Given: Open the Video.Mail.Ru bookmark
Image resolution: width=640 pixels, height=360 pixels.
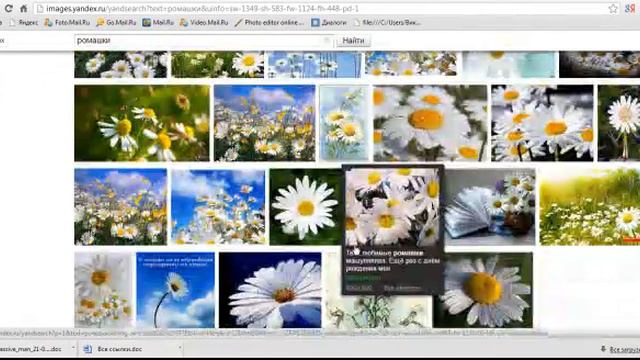Looking at the screenshot, I should pos(204,22).
